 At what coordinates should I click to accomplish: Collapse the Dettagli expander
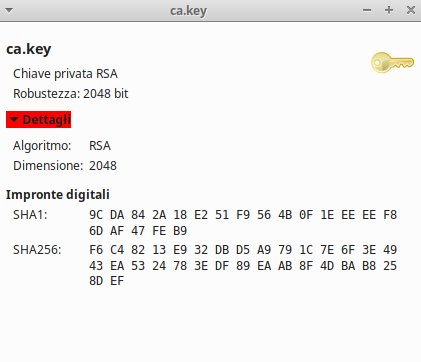(39, 120)
